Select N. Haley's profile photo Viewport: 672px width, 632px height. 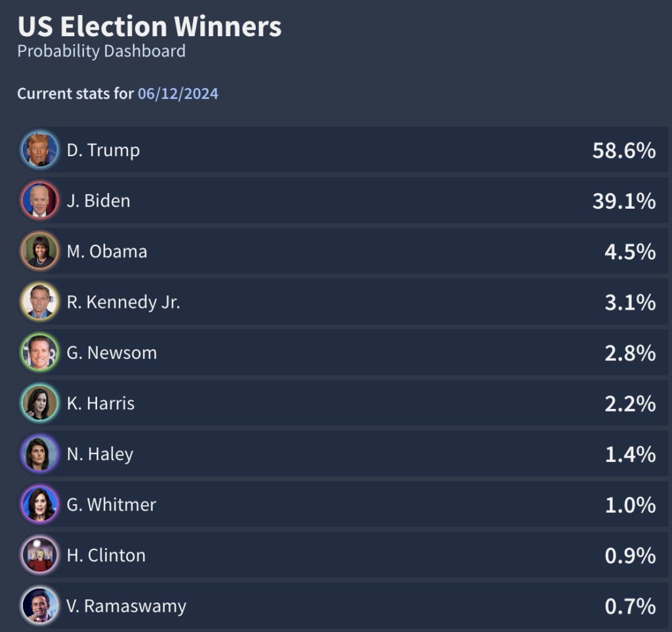pyautogui.click(x=39, y=453)
